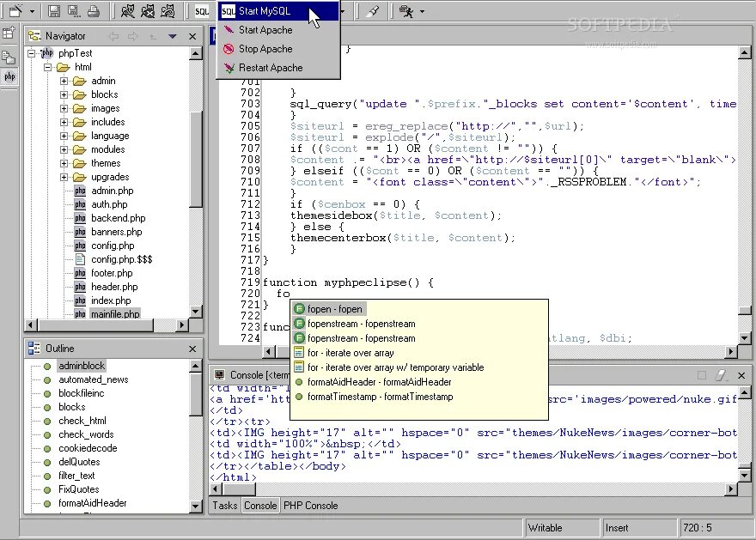Select cookiedecode in the Outline
Viewport: 756px width, 540px height.
[x=88, y=448]
